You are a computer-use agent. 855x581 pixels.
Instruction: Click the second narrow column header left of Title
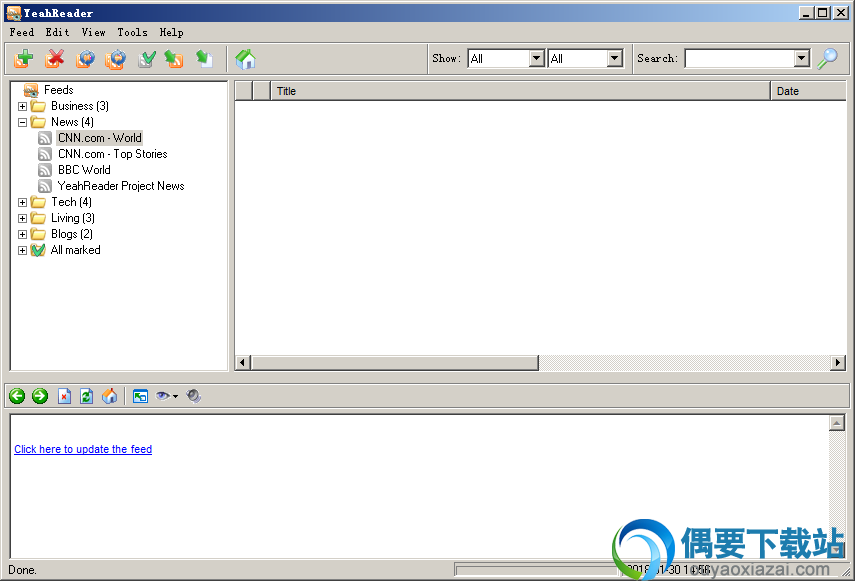point(262,91)
